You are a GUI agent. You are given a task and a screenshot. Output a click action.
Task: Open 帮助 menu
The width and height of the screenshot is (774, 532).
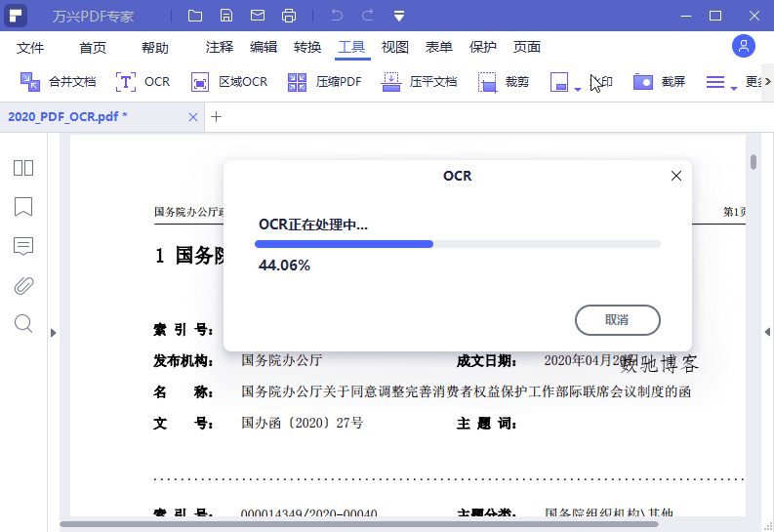coord(155,48)
